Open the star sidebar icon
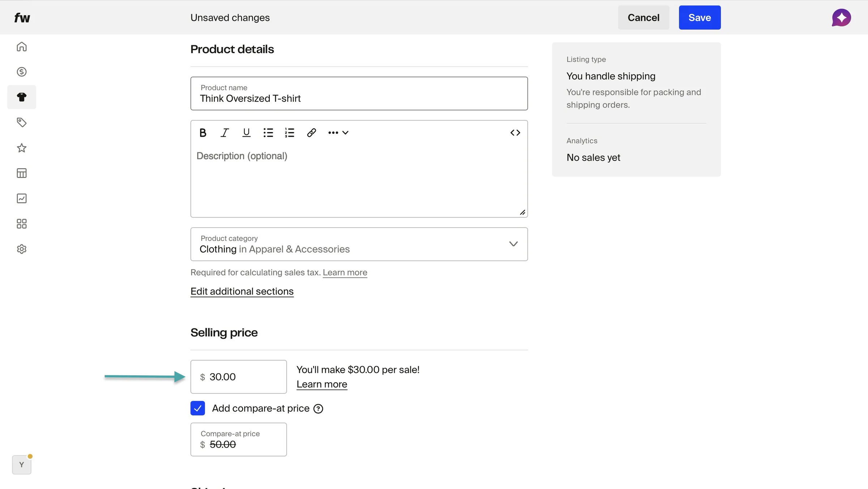 pyautogui.click(x=22, y=148)
